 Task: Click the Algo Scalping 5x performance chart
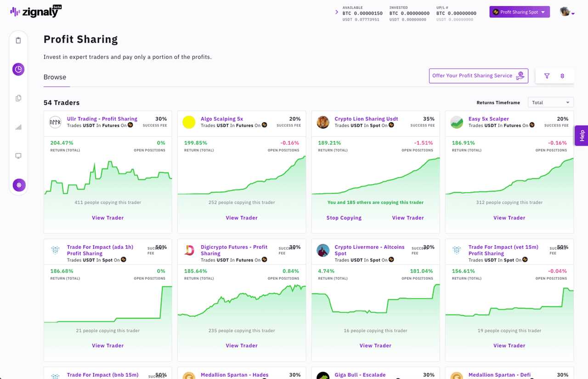(x=242, y=179)
